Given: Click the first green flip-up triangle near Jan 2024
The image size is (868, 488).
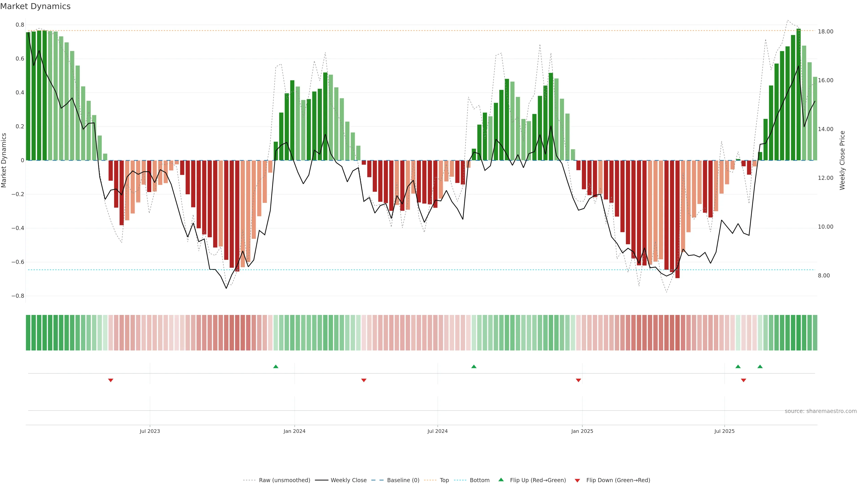Looking at the screenshot, I should point(276,366).
